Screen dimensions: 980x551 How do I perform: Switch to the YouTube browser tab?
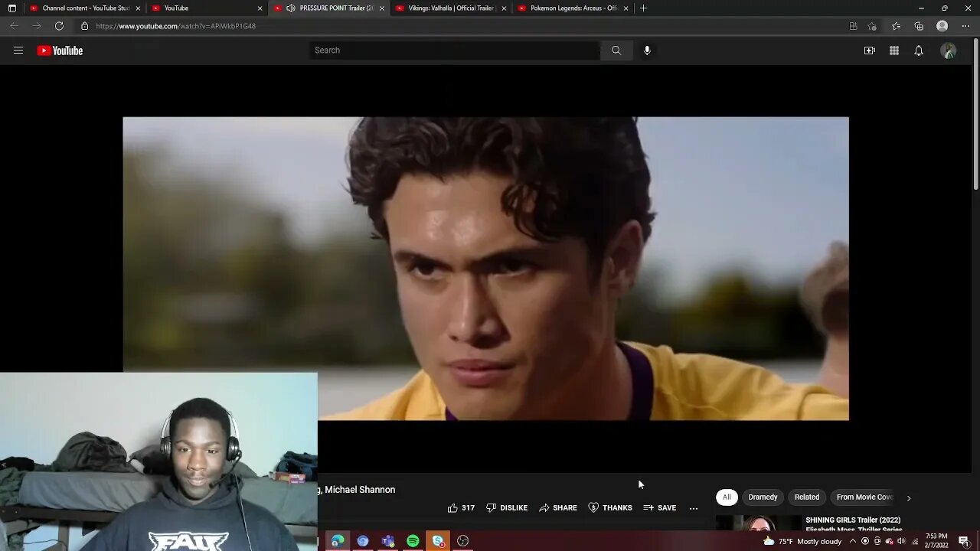coord(207,8)
